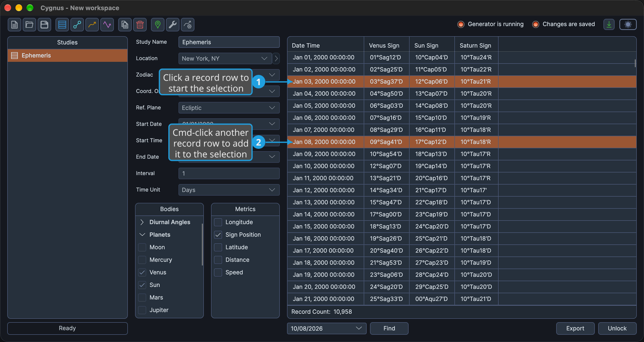Click the Ready status button
Screen dimensions: 644x342
point(68,328)
